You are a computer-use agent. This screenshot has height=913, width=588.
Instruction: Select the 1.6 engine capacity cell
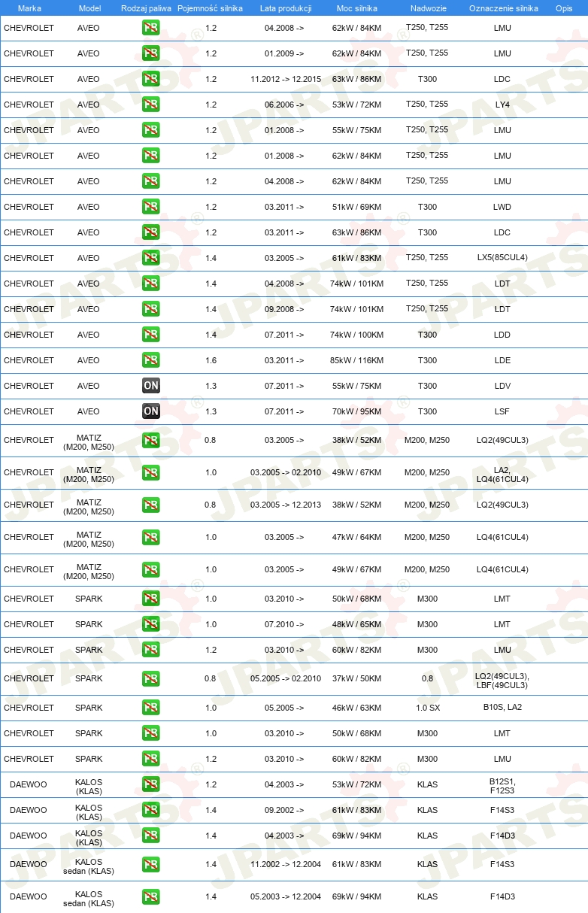[x=211, y=360]
